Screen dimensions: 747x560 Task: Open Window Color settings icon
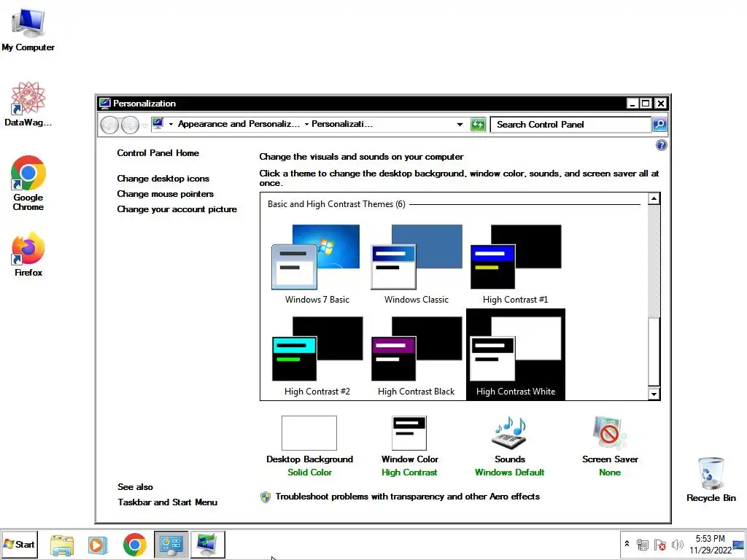pos(409,433)
